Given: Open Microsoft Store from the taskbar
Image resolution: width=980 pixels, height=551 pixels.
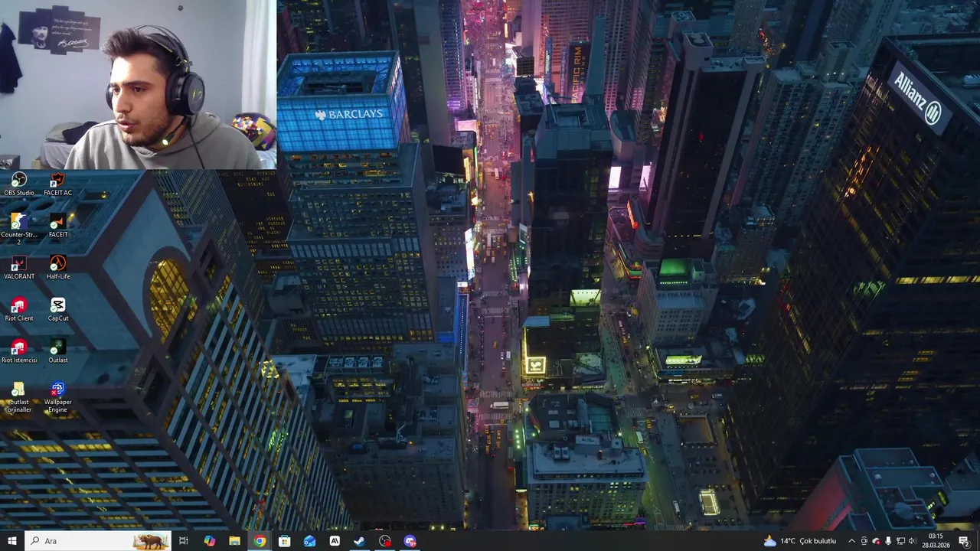Looking at the screenshot, I should pos(285,541).
